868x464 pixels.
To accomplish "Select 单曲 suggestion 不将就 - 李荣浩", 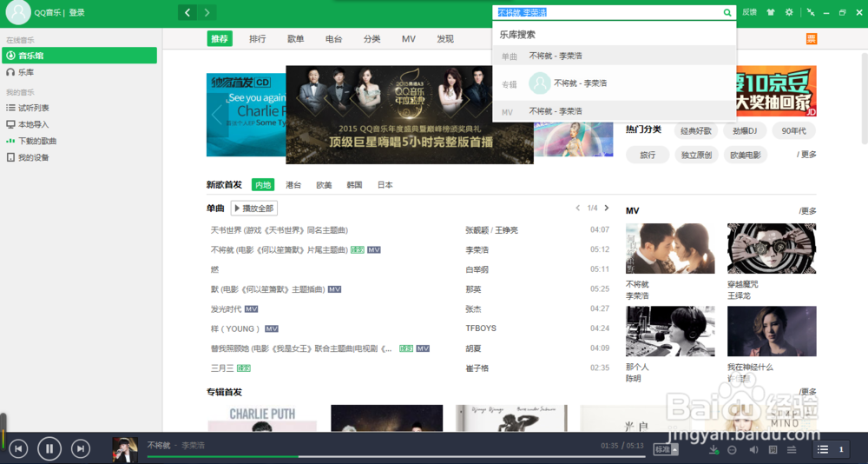I will click(614, 56).
